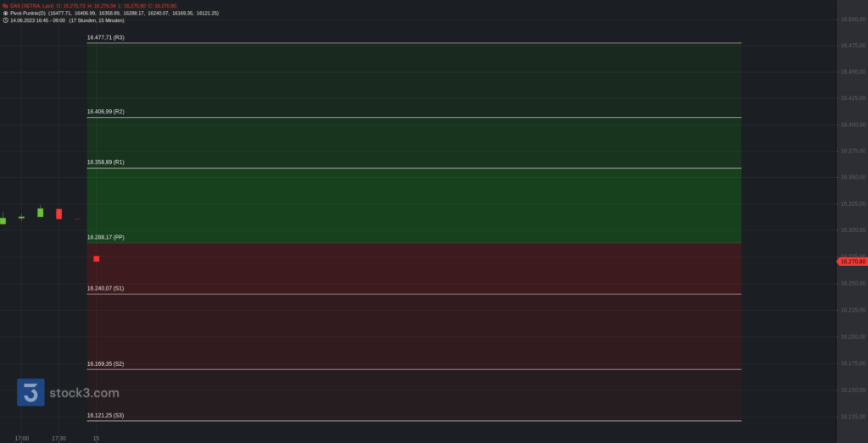This screenshot has height=443, width=868.
Task: Click the 16.358,89 (R1) pivot label
Action: pyautogui.click(x=106, y=162)
